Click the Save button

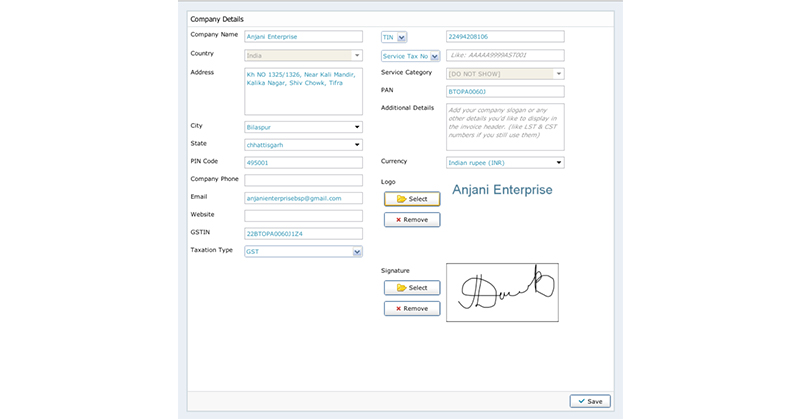(589, 401)
